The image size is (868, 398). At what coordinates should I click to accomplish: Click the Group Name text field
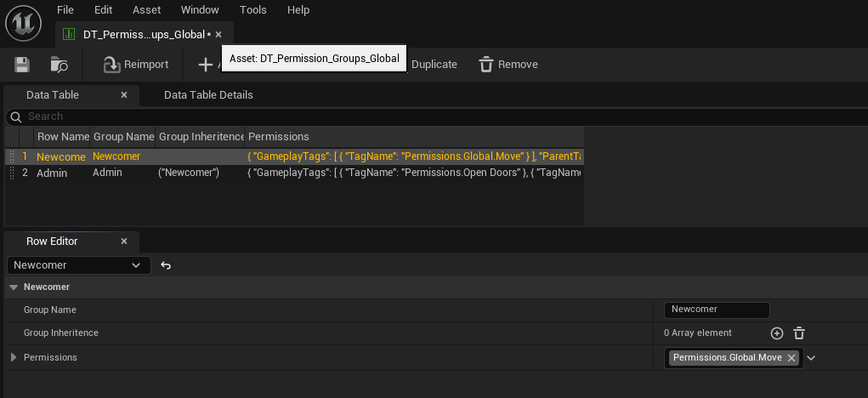(716, 310)
